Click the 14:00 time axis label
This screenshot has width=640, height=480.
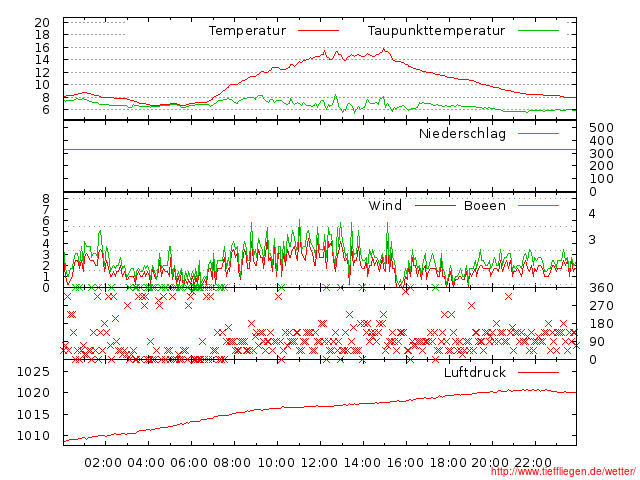point(362,463)
